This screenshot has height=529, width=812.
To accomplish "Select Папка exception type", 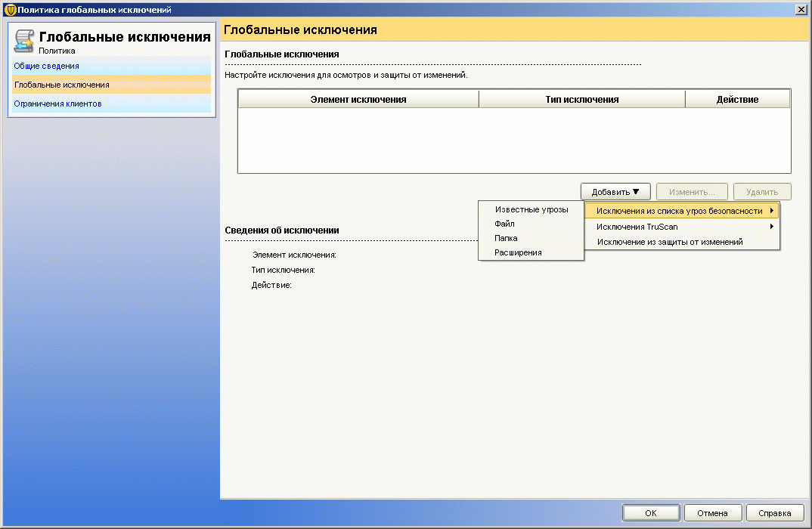I will coord(532,238).
